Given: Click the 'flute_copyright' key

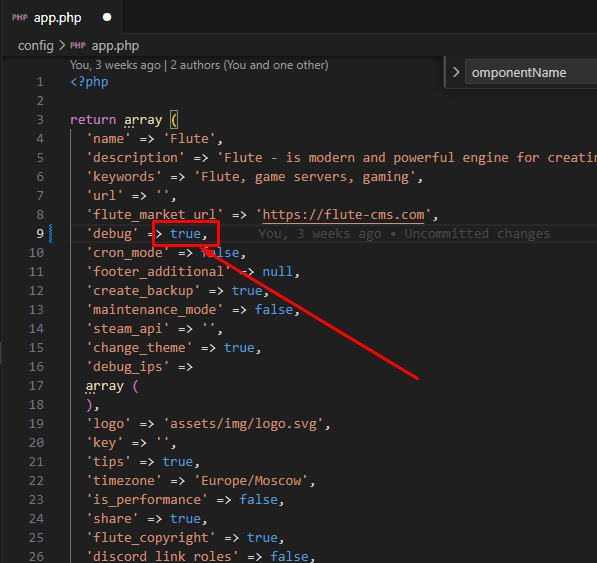Looking at the screenshot, I should pos(151,538).
